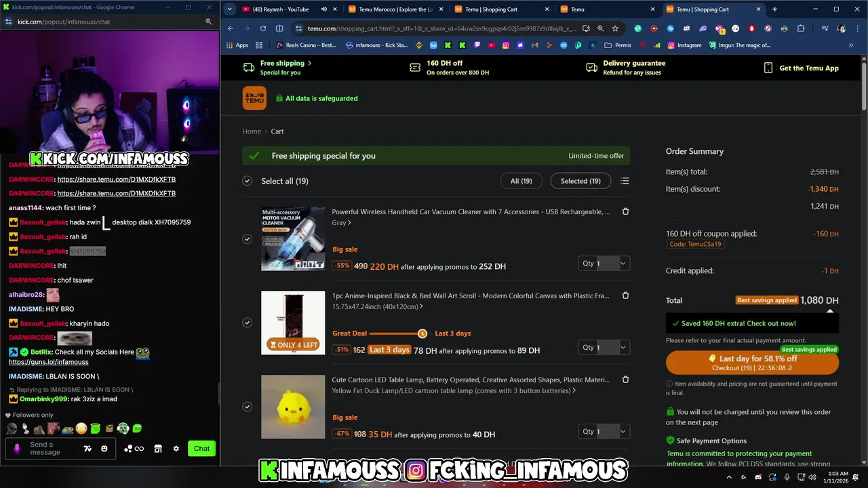Viewport: 868px width, 488px height.
Task: Go to Home breadcrumb
Action: pos(252,131)
